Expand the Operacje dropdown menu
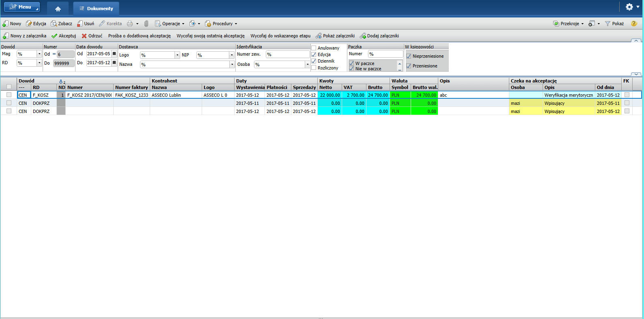This screenshot has width=644, height=319. tap(170, 24)
